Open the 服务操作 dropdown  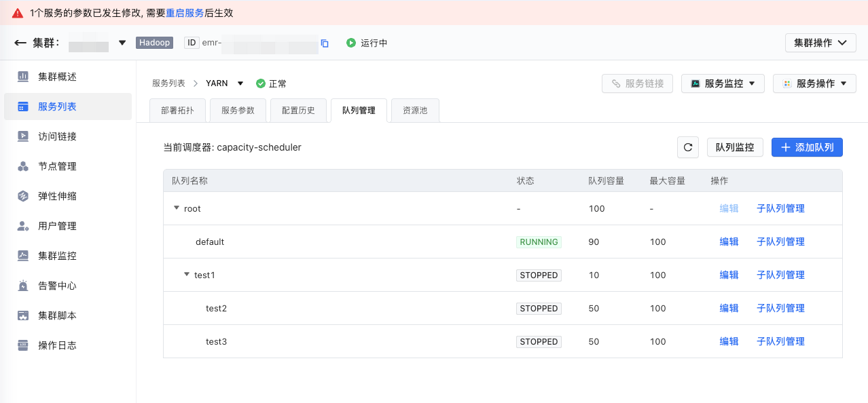(x=814, y=83)
